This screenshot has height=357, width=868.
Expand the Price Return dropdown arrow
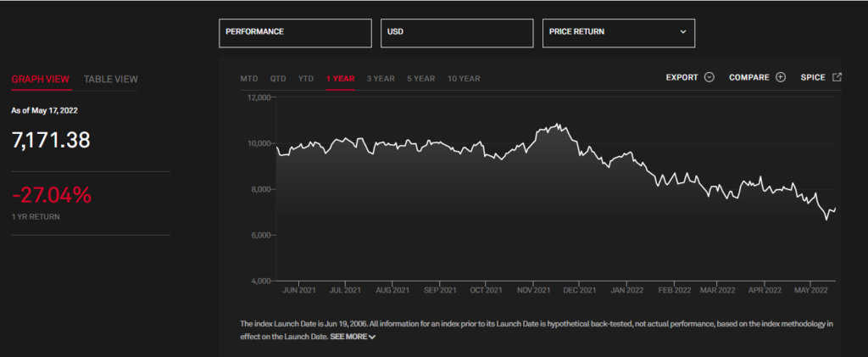click(x=683, y=31)
